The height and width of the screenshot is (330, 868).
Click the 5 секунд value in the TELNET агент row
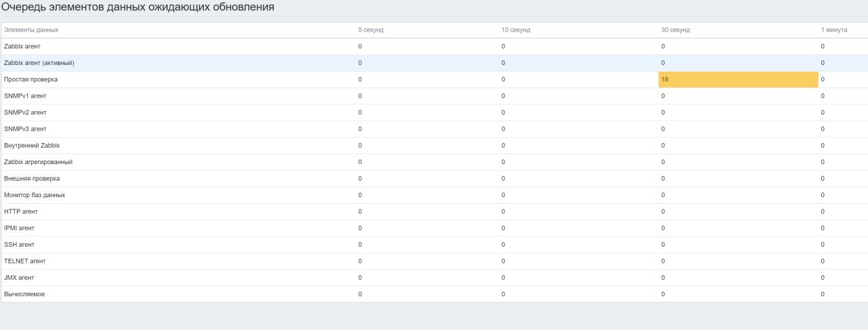tap(360, 261)
